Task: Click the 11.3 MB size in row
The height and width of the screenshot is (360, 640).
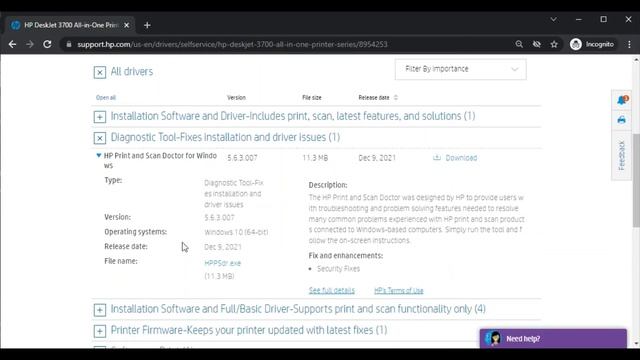Action: [x=315, y=158]
